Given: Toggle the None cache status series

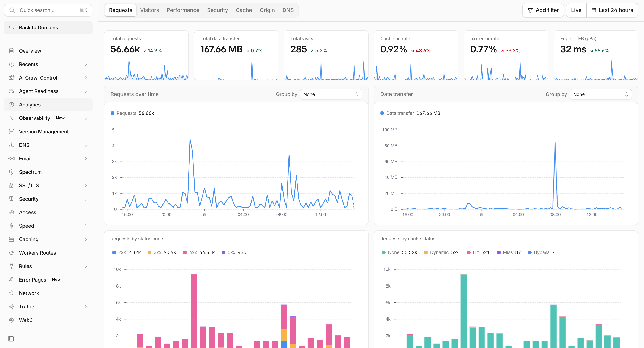Looking at the screenshot, I should coord(399,252).
